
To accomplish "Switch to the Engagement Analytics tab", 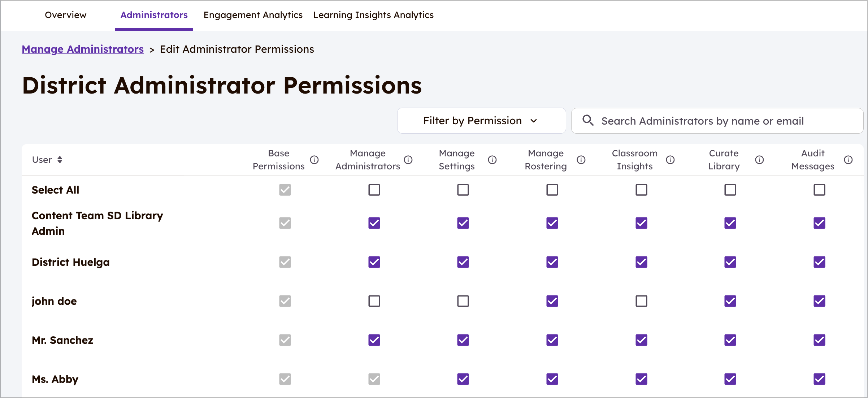I will 253,15.
